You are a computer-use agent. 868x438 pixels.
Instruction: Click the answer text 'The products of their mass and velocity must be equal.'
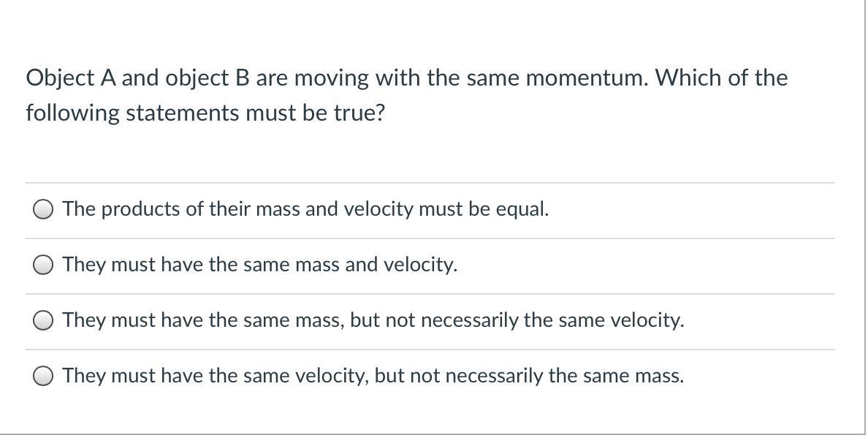pos(305,209)
